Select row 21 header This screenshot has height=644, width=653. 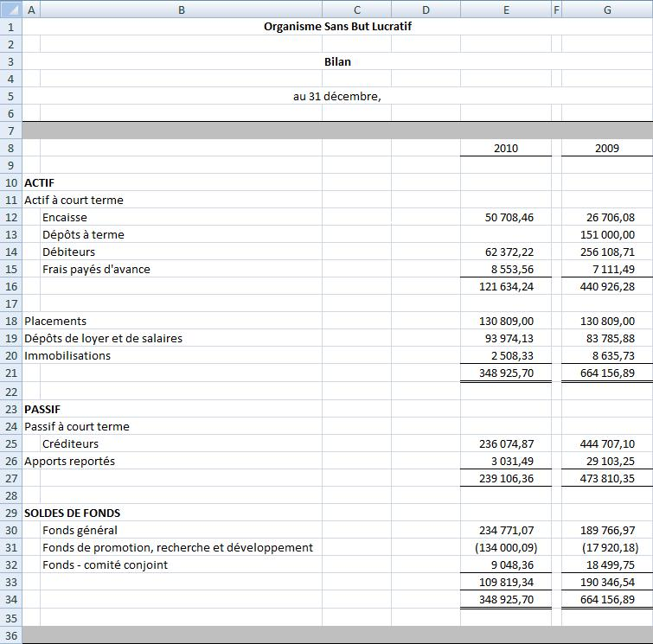[x=10, y=373]
